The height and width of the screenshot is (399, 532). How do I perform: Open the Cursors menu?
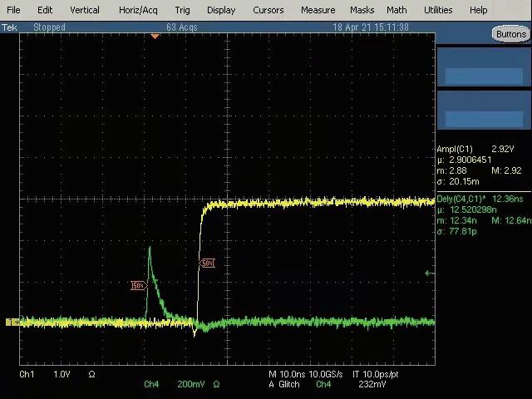(x=268, y=10)
